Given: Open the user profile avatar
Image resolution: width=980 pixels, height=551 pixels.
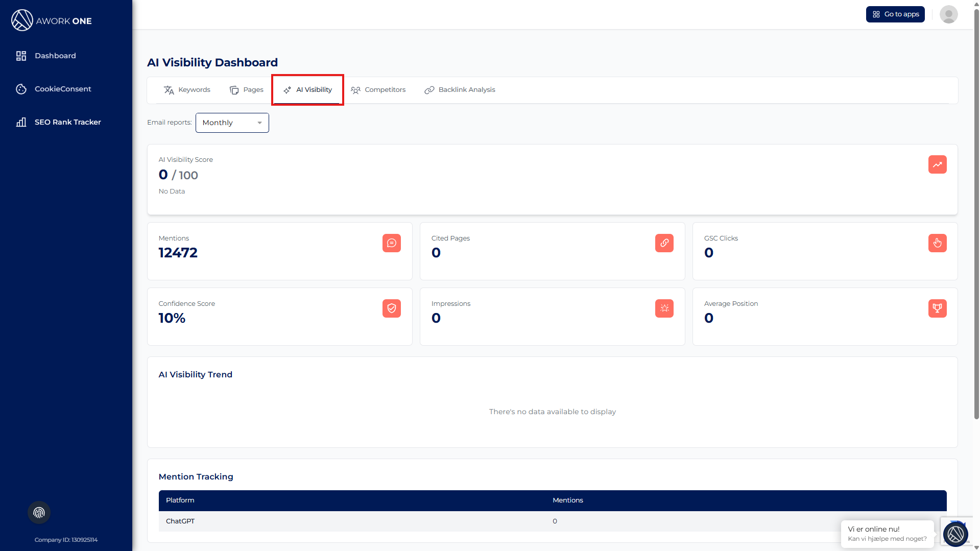Looking at the screenshot, I should click(948, 14).
